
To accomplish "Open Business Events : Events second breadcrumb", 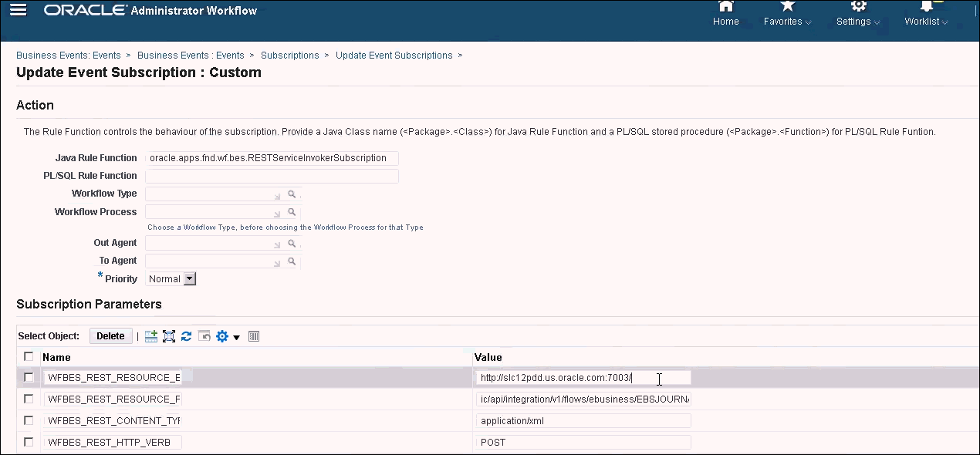I will [191, 56].
